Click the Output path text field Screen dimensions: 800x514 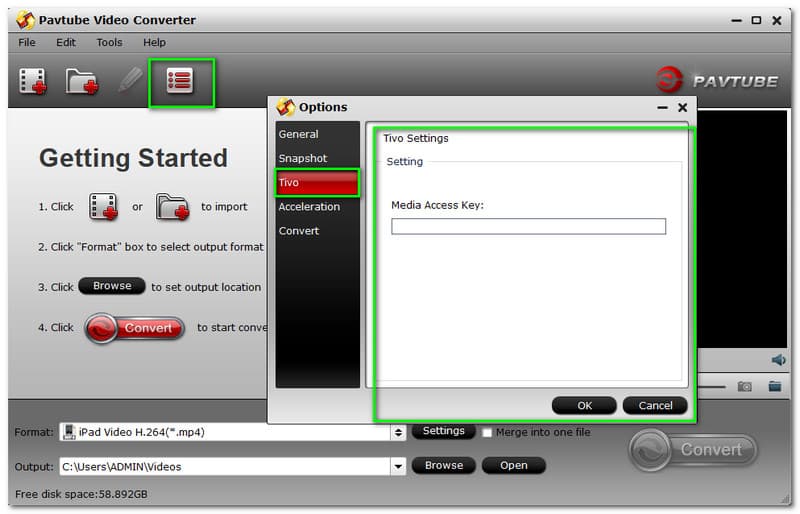coord(225,467)
